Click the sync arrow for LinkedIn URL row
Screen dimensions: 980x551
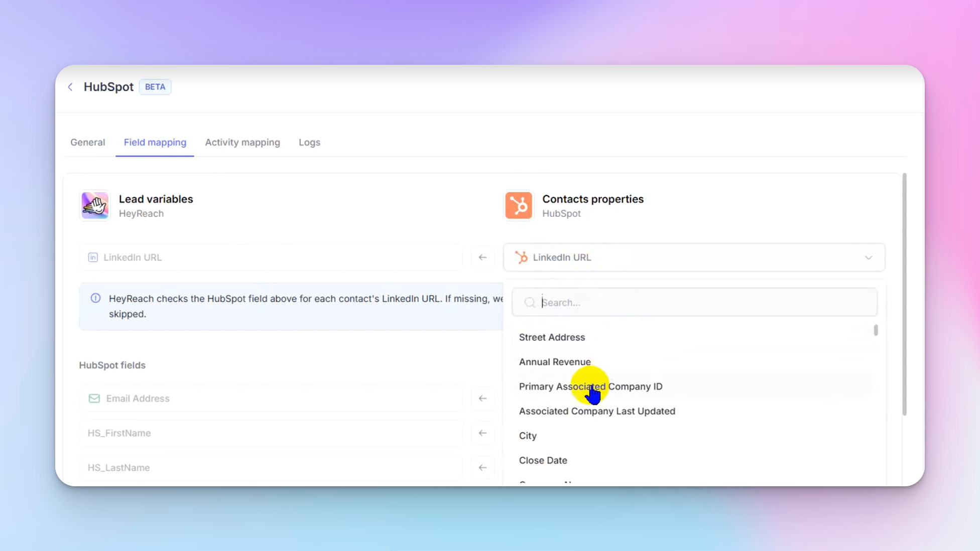pyautogui.click(x=482, y=257)
